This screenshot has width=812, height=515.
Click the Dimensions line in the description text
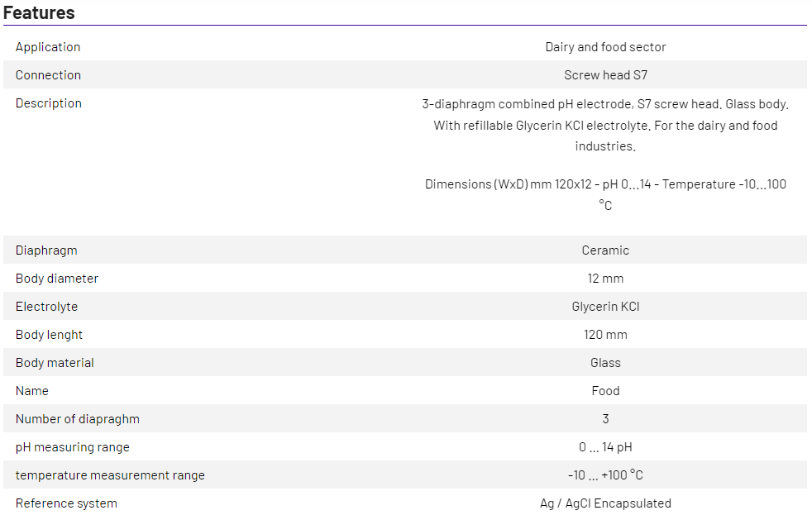click(605, 184)
